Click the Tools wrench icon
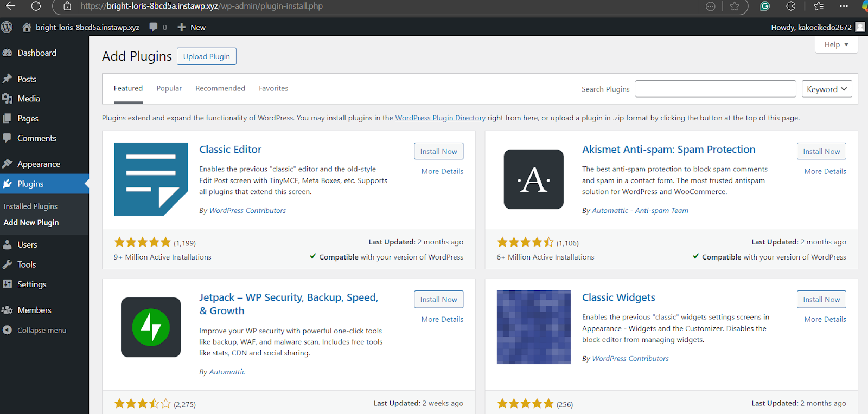Viewport: 868px width, 414px height. [7, 264]
